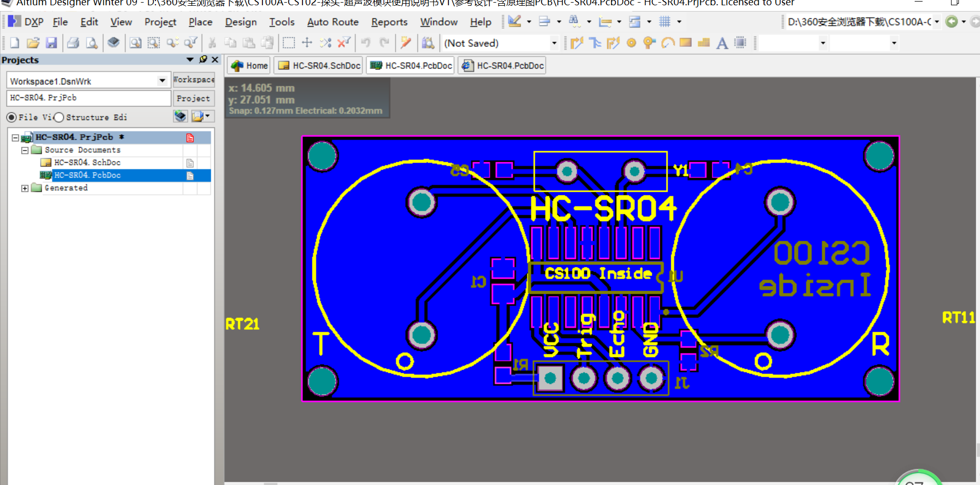Open the Workspace1.DsnWrk dropdown

[x=162, y=81]
